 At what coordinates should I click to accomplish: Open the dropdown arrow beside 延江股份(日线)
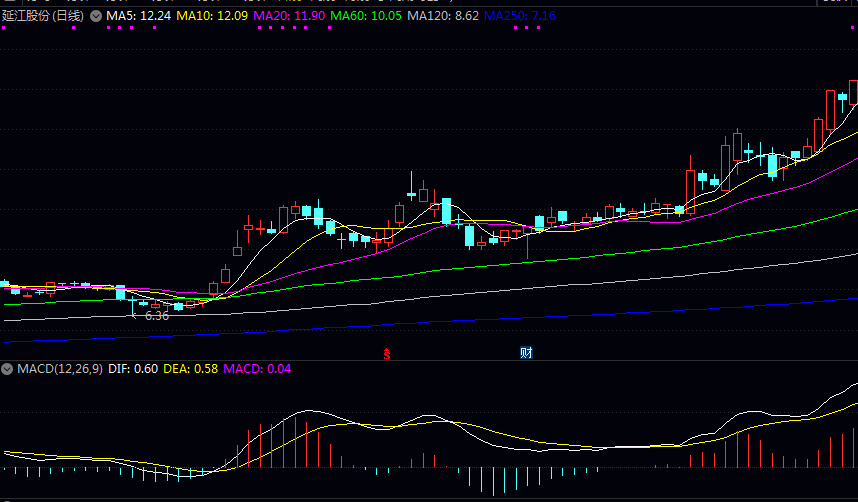96,16
